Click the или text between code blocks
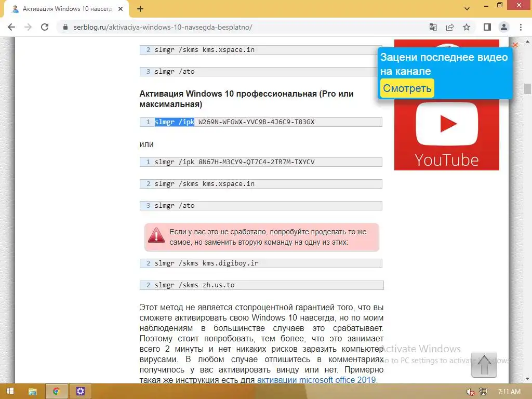 (x=147, y=144)
